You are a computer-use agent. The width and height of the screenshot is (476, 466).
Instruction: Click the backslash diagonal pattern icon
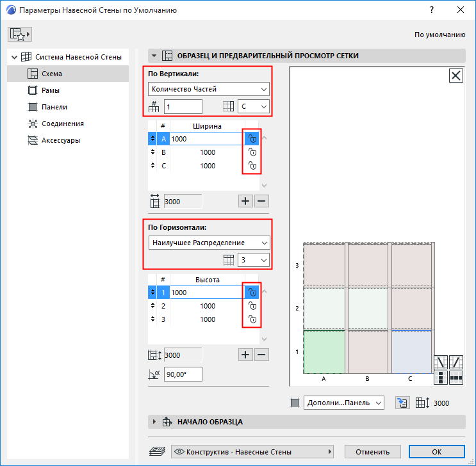pos(441,362)
